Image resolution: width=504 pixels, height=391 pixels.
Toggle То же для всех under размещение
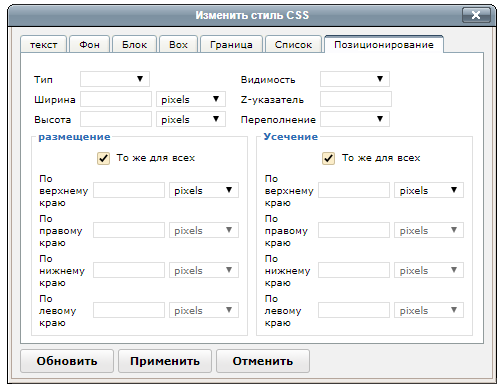point(103,158)
